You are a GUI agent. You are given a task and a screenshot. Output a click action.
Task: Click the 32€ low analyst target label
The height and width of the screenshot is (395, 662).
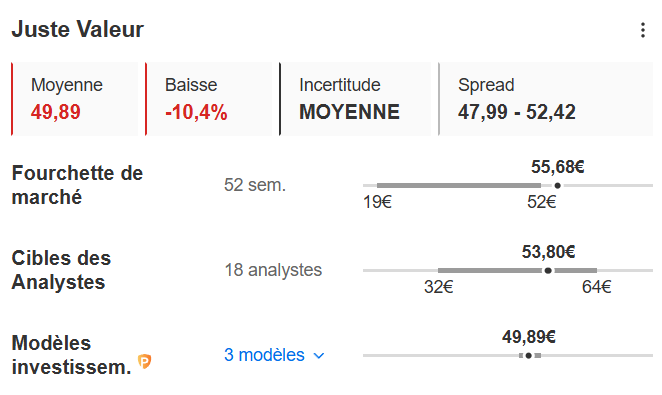tap(439, 287)
